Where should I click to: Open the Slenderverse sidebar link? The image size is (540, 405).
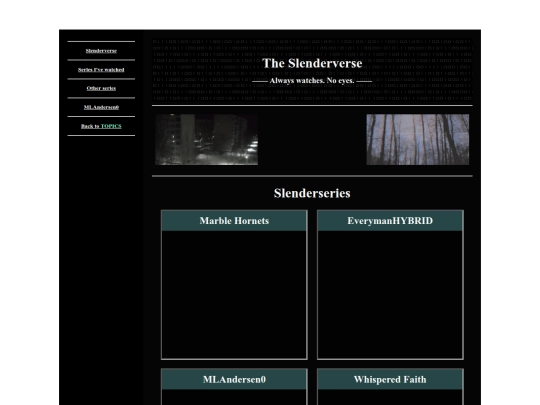tap(101, 51)
